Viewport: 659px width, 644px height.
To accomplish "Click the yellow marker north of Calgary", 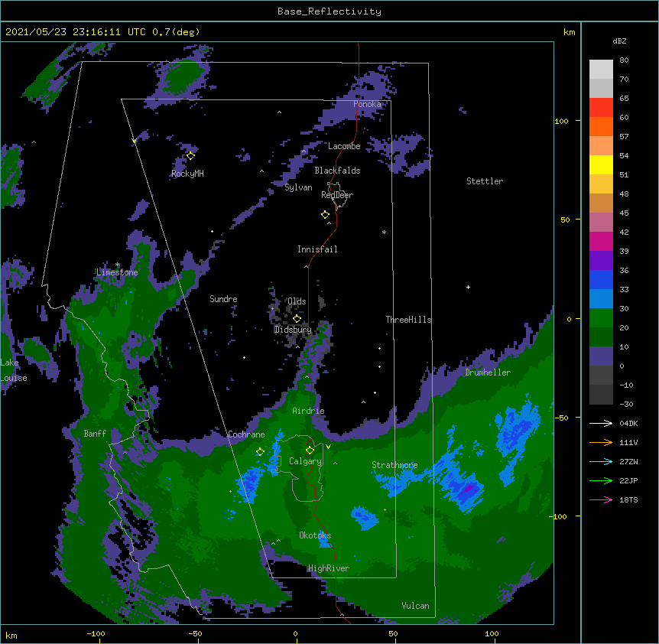I will pos(310,450).
